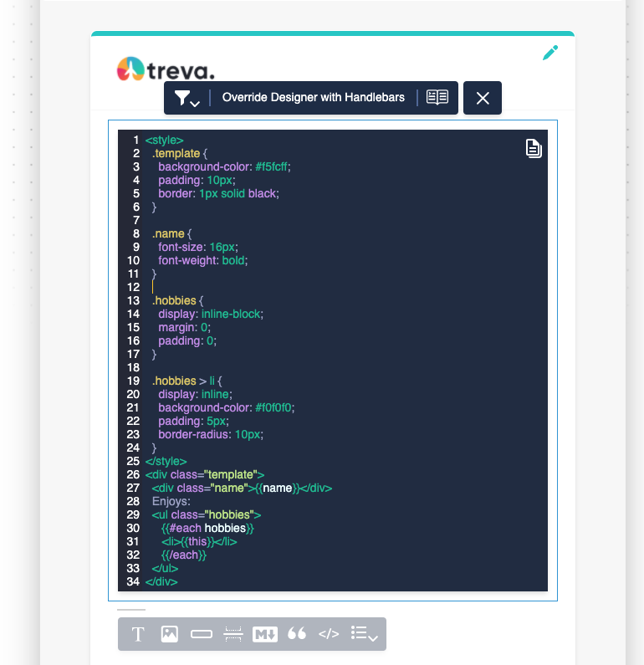
Task: Click the final </div> on line 34
Action: tap(161, 581)
